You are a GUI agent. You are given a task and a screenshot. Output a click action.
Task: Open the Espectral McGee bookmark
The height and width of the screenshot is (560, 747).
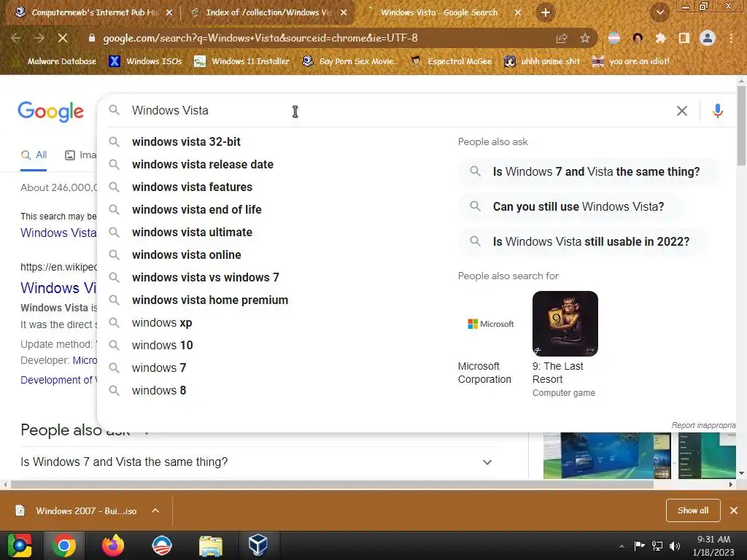pos(451,61)
